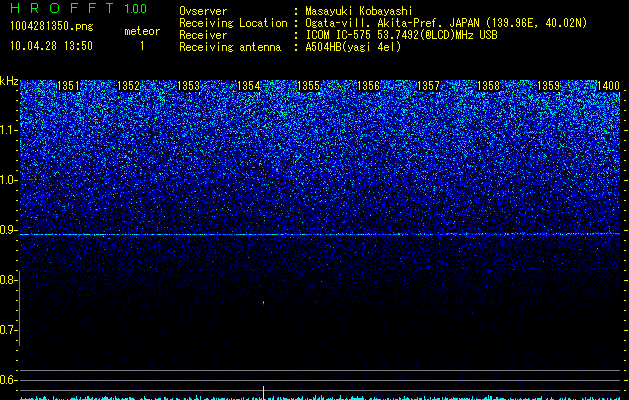Click the 0.8 kHz axis label
The height and width of the screenshot is (400, 629).
tap(8, 280)
